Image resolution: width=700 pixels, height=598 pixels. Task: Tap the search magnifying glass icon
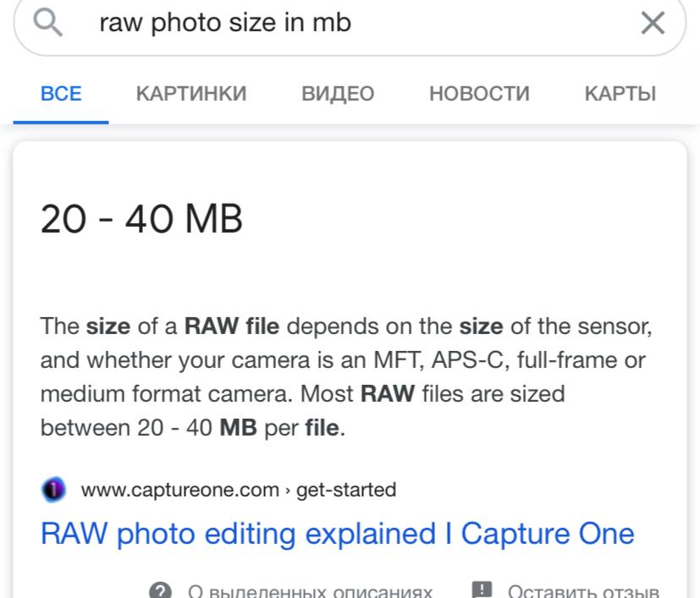click(48, 23)
